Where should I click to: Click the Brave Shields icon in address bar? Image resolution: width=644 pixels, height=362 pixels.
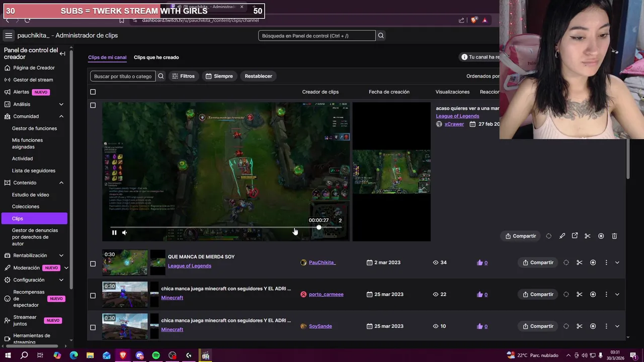pyautogui.click(x=473, y=20)
